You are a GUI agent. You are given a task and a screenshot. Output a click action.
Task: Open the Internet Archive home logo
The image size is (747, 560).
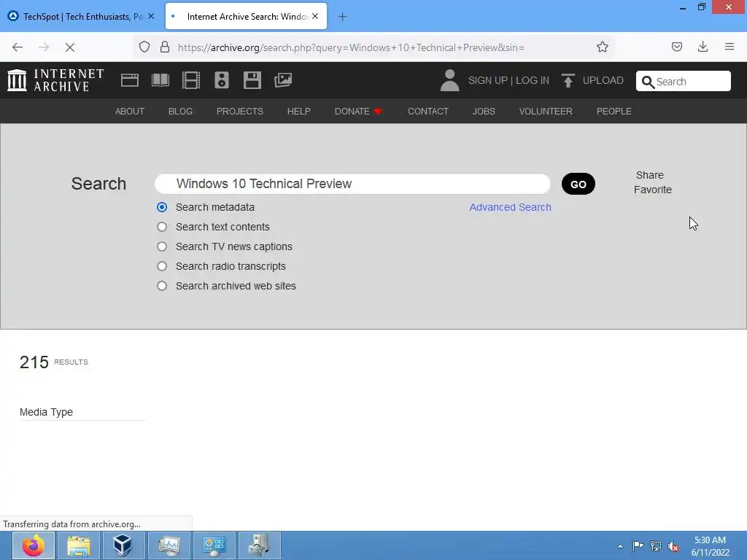pos(55,80)
